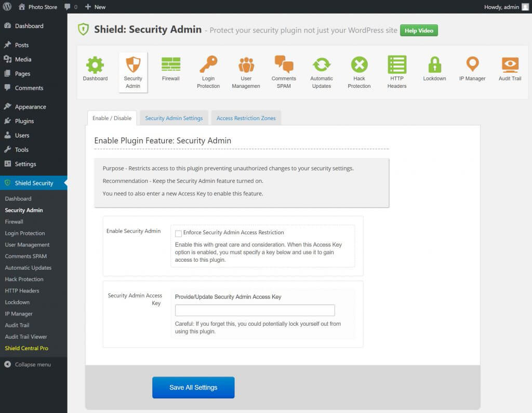Open Audit Trail Viewer submenu link
The height and width of the screenshot is (413, 532).
coord(26,337)
